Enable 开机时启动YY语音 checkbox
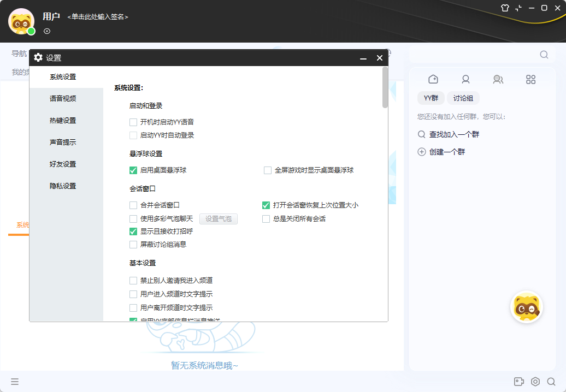The image size is (566, 392). point(133,122)
